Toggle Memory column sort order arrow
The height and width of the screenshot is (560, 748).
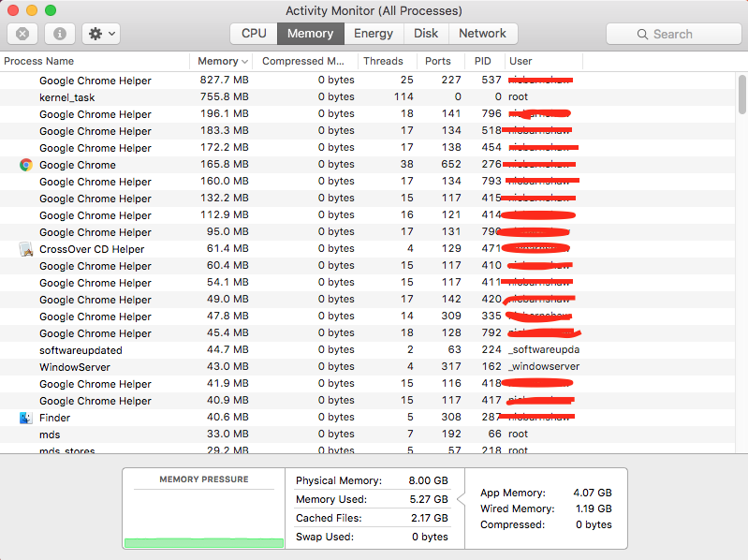pyautogui.click(x=244, y=62)
